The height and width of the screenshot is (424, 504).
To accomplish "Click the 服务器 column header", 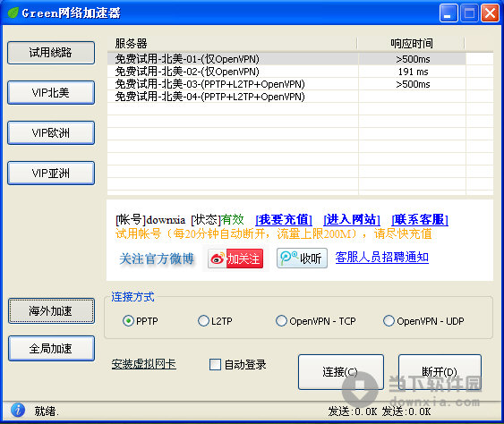I will [x=232, y=43].
